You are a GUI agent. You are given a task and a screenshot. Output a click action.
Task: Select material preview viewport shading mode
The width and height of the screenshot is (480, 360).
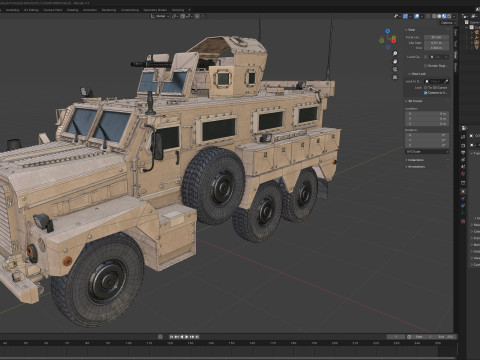point(444,16)
